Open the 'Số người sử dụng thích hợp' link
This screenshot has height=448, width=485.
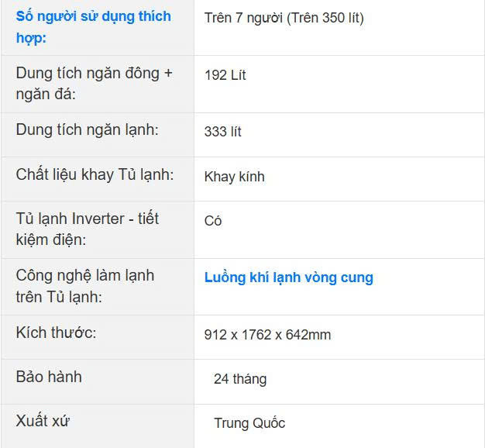tap(93, 26)
